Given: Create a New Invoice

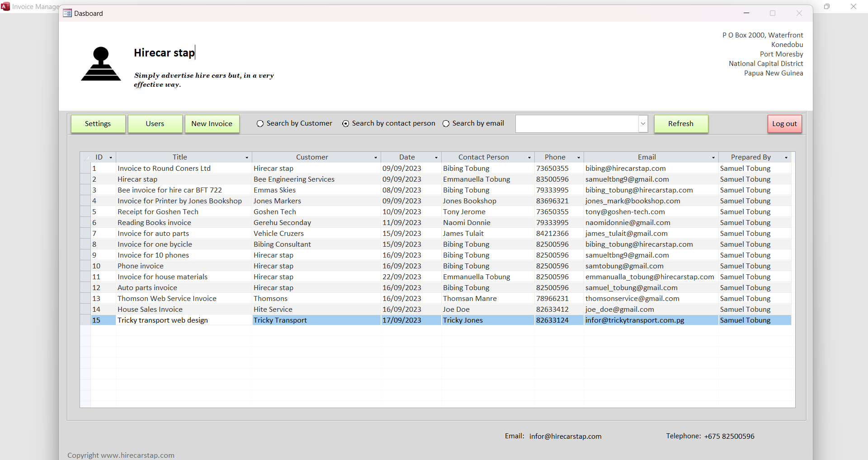Looking at the screenshot, I should (x=212, y=124).
